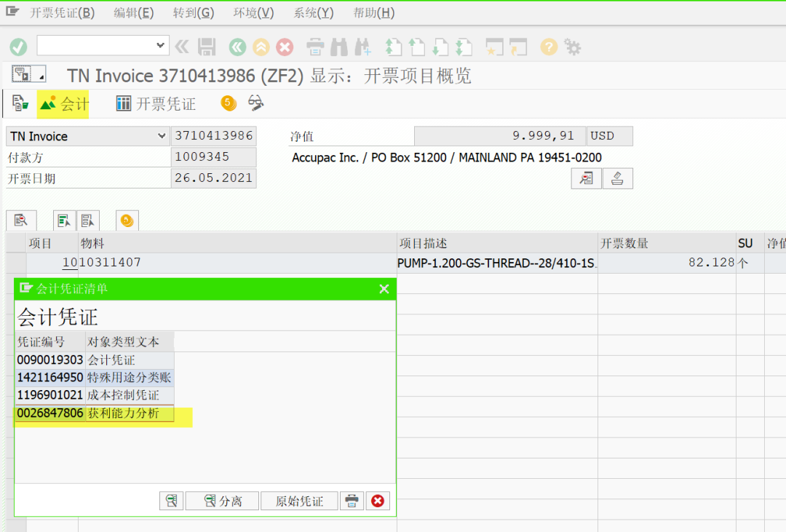
Task: Click the system menu icon left of 开票凭证
Action: pos(12,12)
